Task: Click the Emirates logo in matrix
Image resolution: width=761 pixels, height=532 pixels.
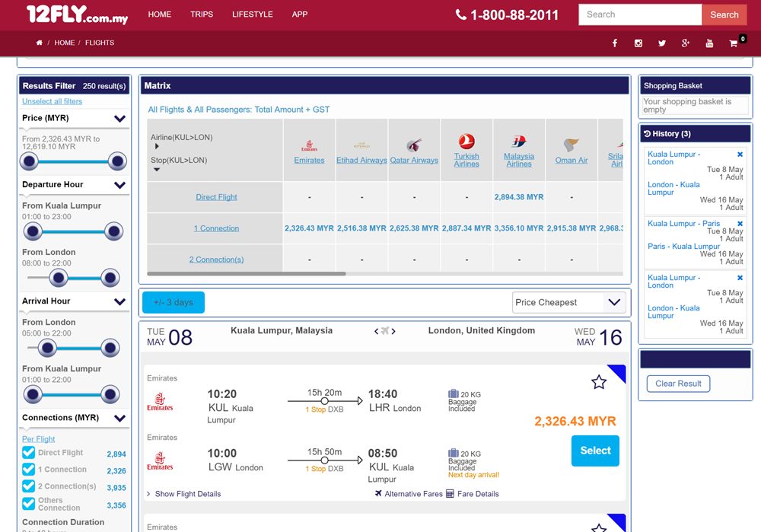Action: (309, 145)
